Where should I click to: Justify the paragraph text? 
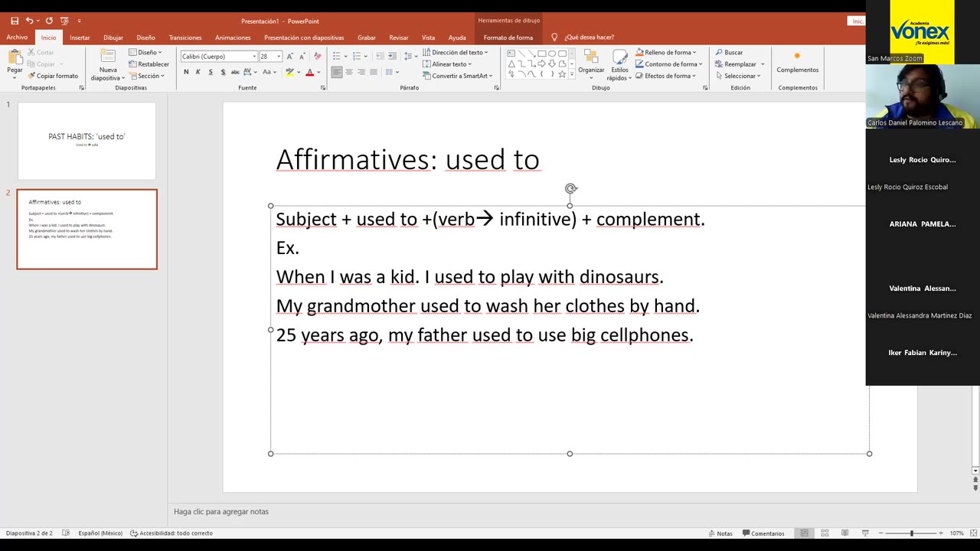(374, 72)
